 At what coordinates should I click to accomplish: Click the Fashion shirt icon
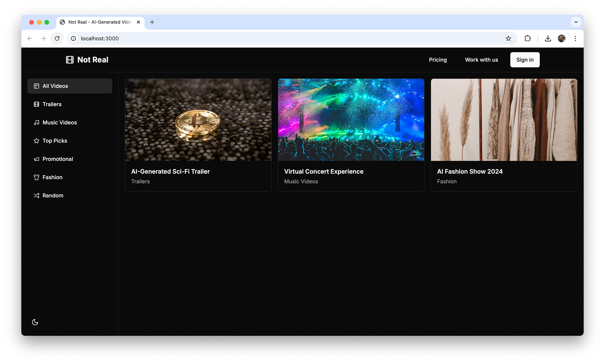37,177
